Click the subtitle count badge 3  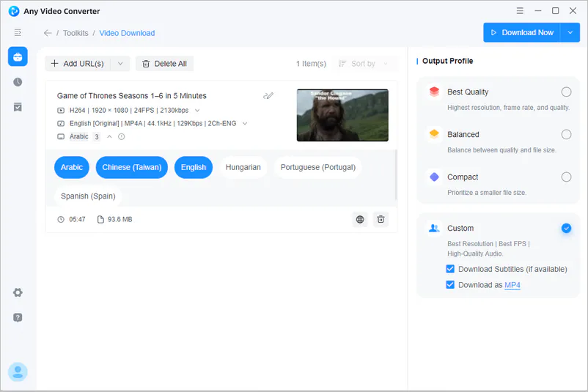[97, 137]
